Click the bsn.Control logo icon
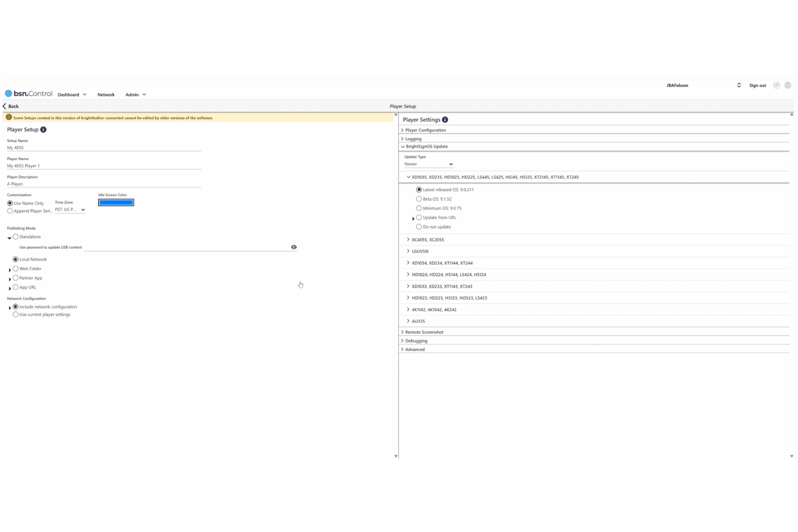798x532 pixels. pyautogui.click(x=9, y=93)
